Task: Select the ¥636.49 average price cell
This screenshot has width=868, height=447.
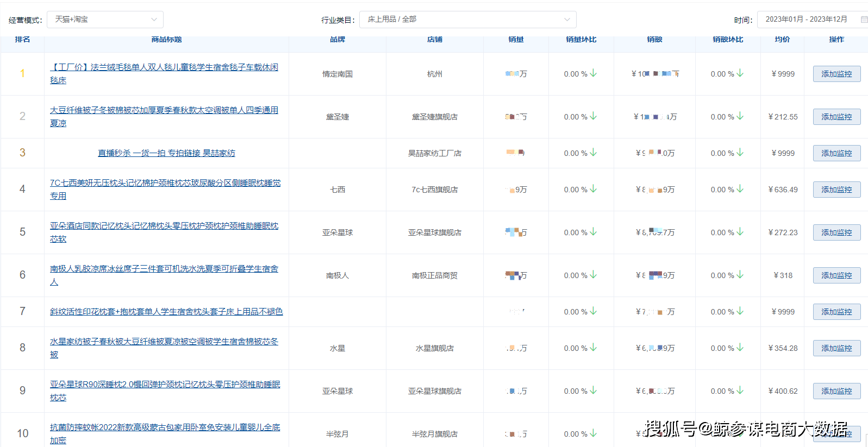Action: [783, 190]
